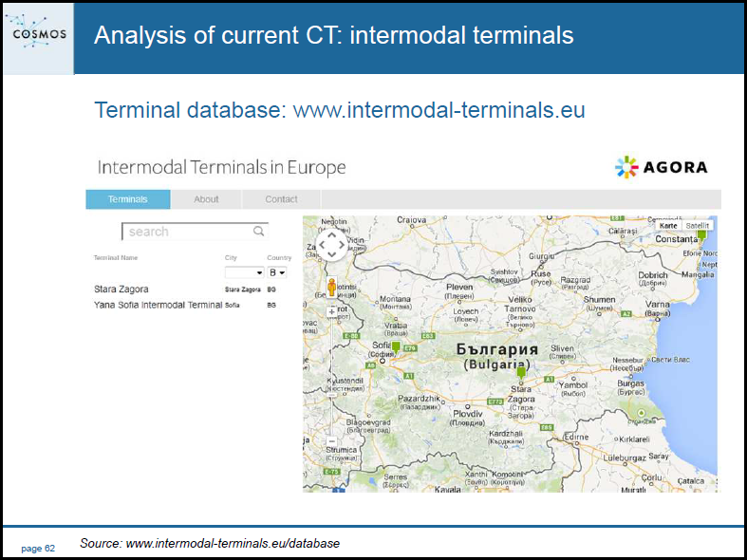747x560 pixels.
Task: Open the City filter dropdown
Action: (244, 272)
